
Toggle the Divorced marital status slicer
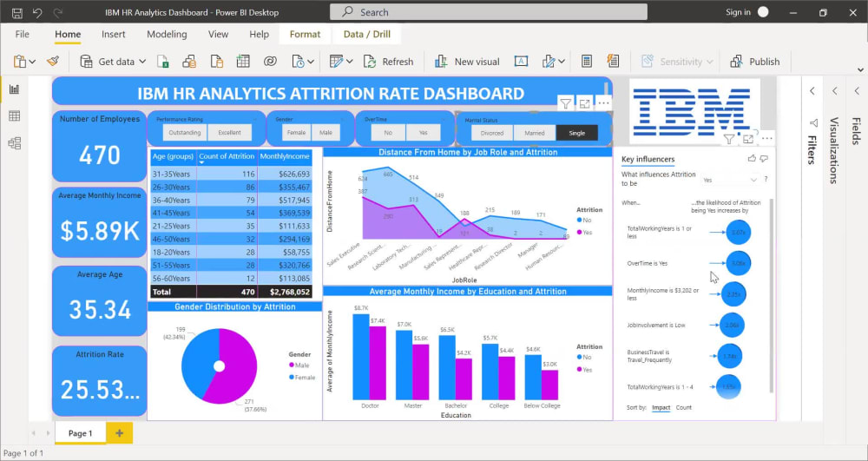(492, 133)
